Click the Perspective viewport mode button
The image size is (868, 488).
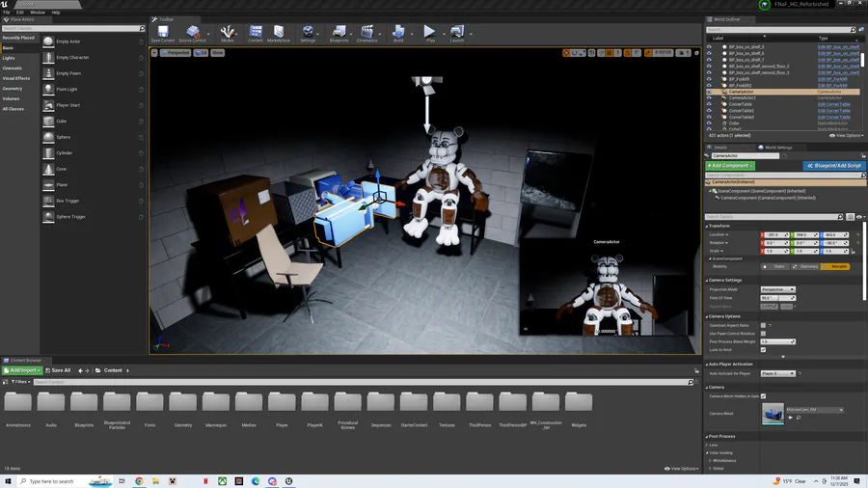click(x=176, y=53)
